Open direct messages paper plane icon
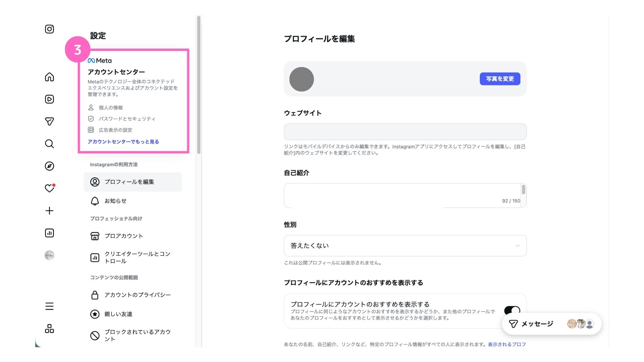This screenshot has width=644, height=362. coord(49,121)
